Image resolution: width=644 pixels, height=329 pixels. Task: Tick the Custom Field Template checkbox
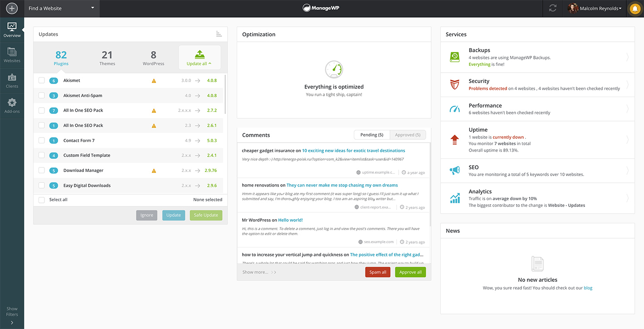[42, 155]
